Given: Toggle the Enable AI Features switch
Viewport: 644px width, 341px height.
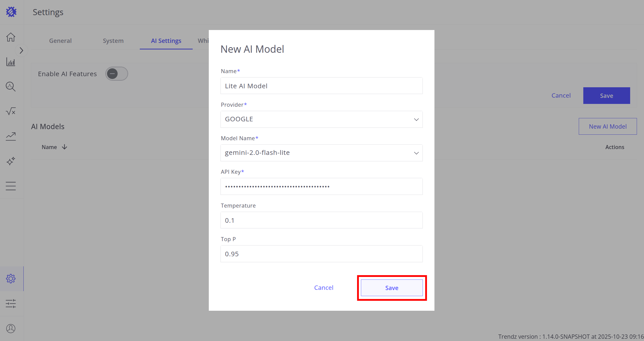Looking at the screenshot, I should [x=116, y=74].
